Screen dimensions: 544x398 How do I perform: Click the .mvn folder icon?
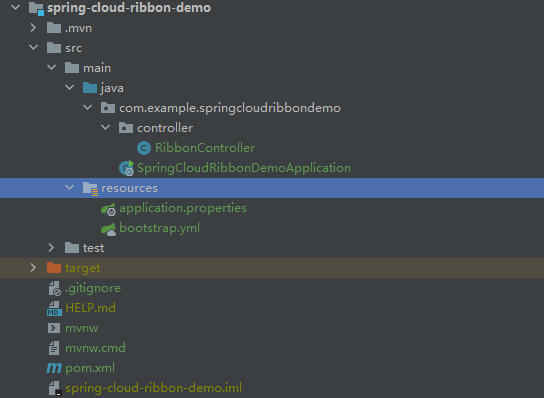pyautogui.click(x=54, y=28)
